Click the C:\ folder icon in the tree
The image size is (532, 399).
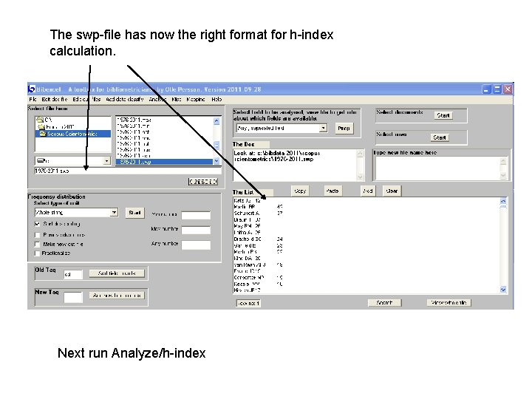click(x=40, y=120)
